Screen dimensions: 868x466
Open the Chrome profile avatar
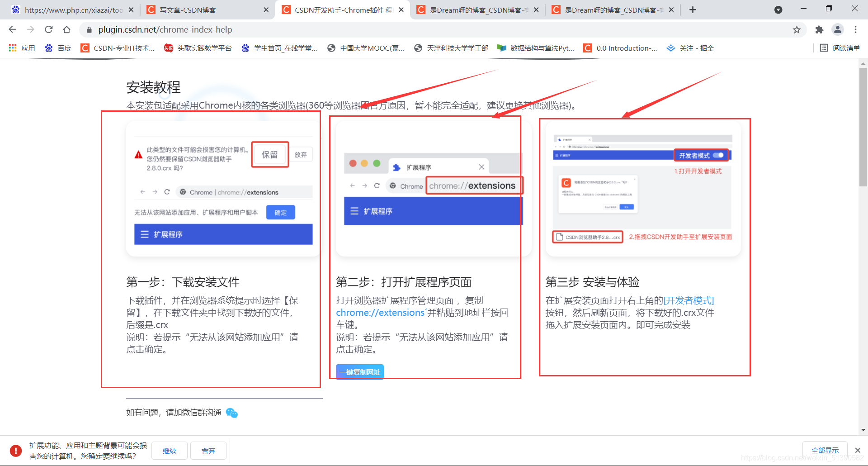tap(838, 30)
